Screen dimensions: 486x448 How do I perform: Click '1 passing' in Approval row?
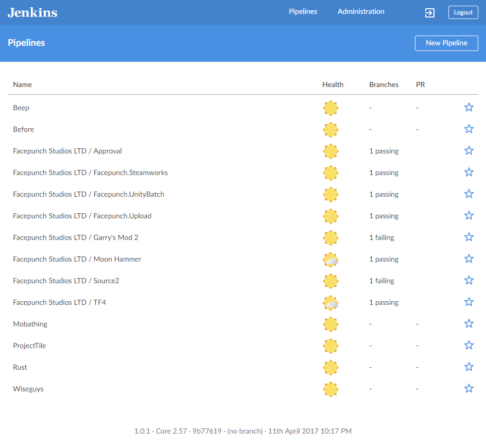tap(384, 151)
